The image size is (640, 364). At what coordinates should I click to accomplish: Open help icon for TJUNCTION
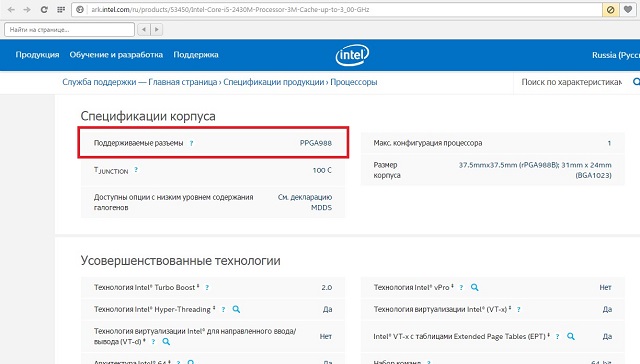click(136, 170)
